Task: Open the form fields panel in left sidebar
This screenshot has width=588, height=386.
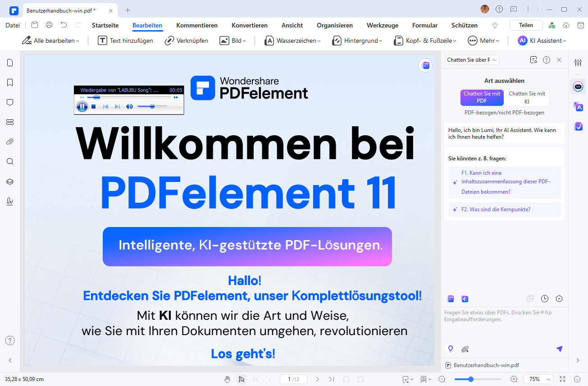Action: tap(10, 122)
